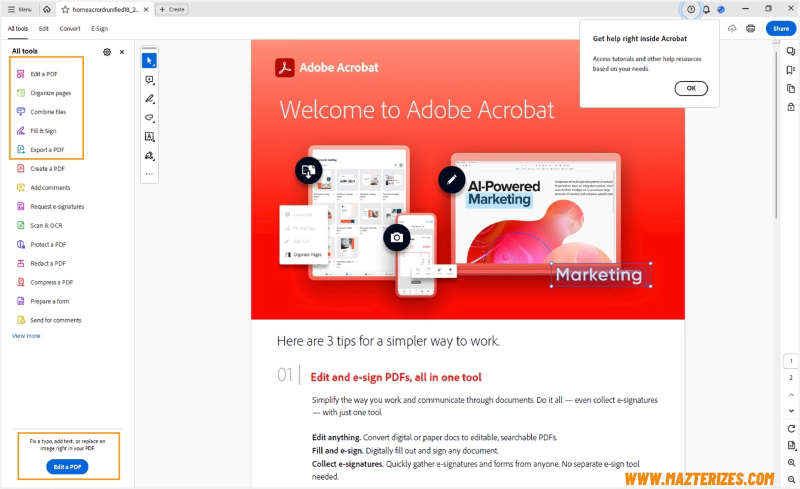Image resolution: width=800 pixels, height=489 pixels.
Task: Close the homeacrordrunified18 document tab
Action: [146, 9]
